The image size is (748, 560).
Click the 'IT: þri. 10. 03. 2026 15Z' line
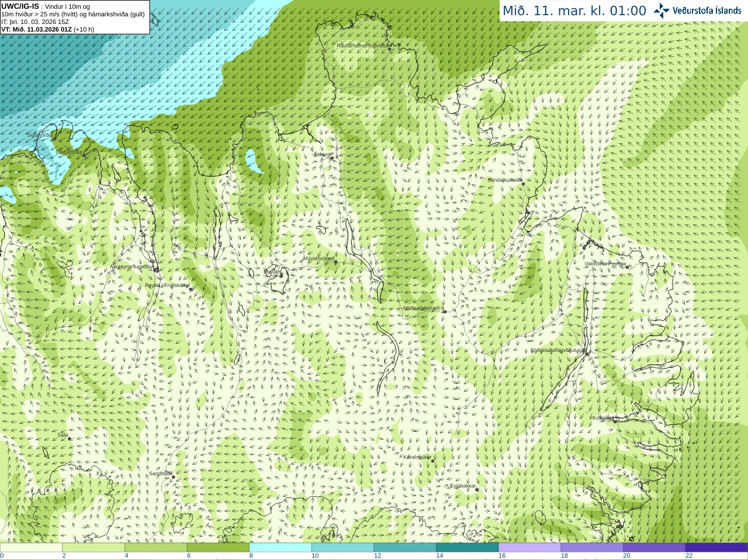point(35,22)
